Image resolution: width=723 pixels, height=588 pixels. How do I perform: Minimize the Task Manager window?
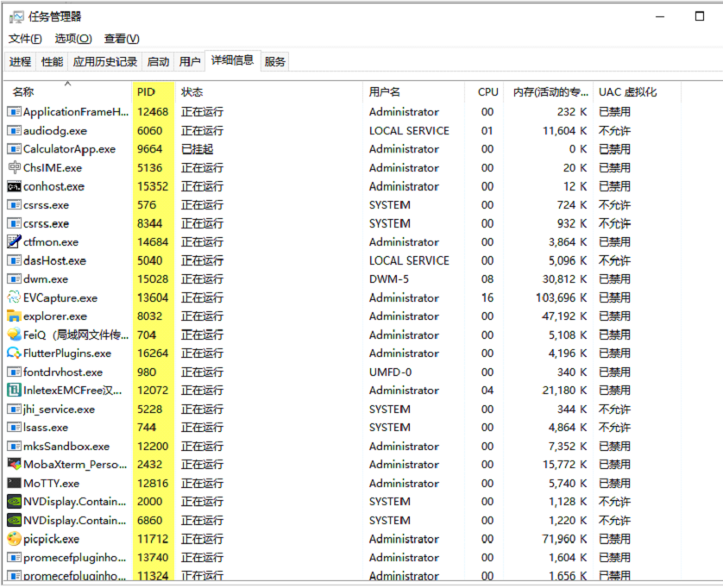[x=660, y=16]
